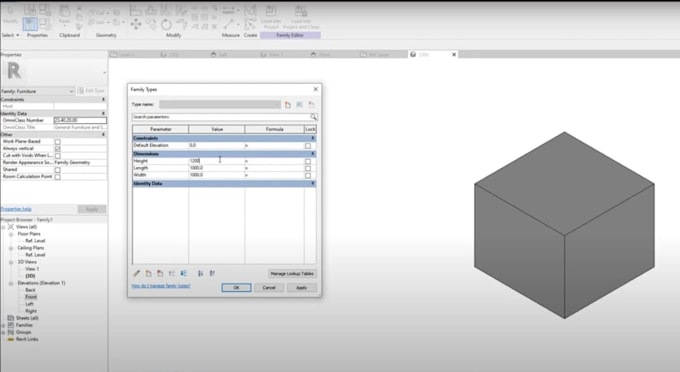Click the Length value cell 1000.0

coord(217,168)
